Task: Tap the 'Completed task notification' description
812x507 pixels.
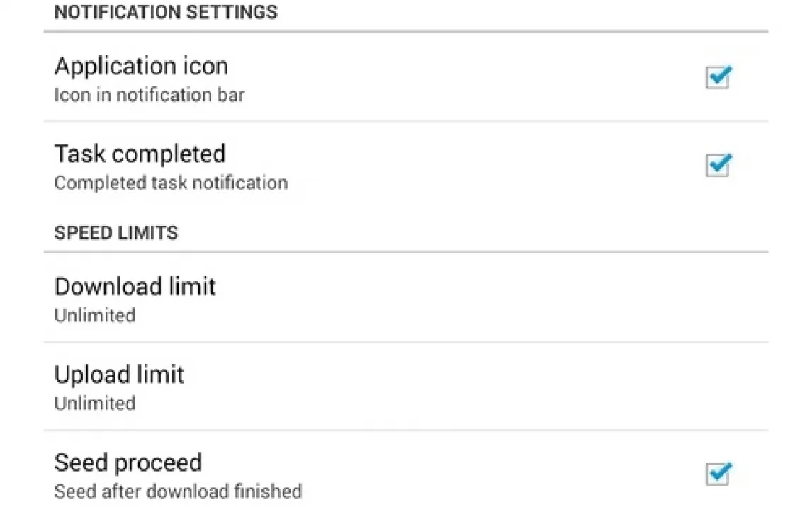Action: click(171, 183)
